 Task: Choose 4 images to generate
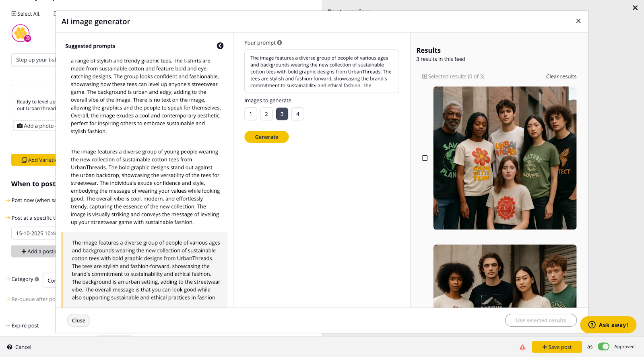pyautogui.click(x=298, y=114)
